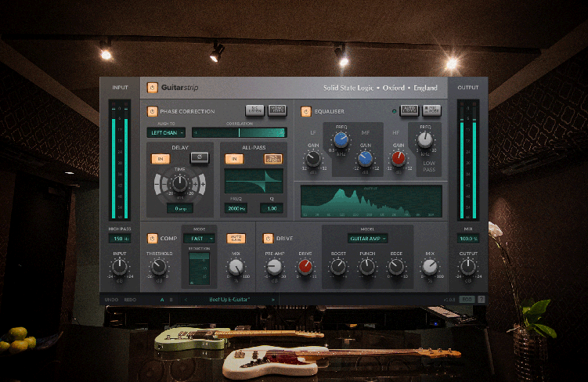Click the EQ MF Gain blue knob

(x=366, y=159)
